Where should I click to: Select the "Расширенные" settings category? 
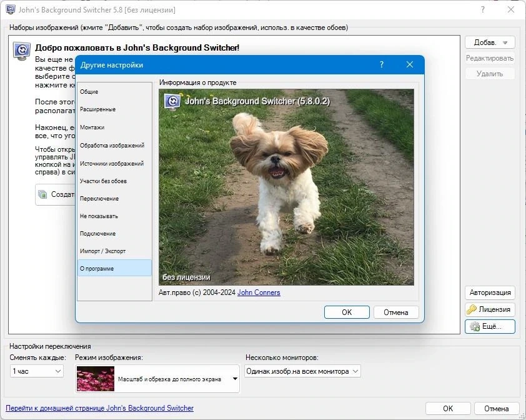click(x=114, y=109)
